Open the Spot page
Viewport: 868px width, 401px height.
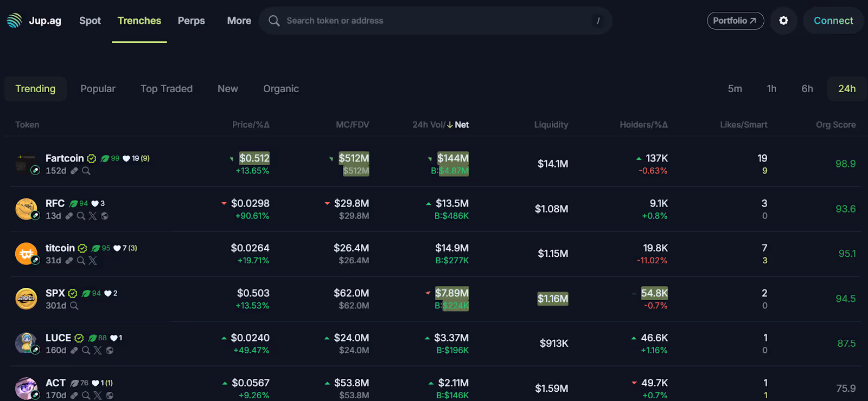(x=90, y=21)
